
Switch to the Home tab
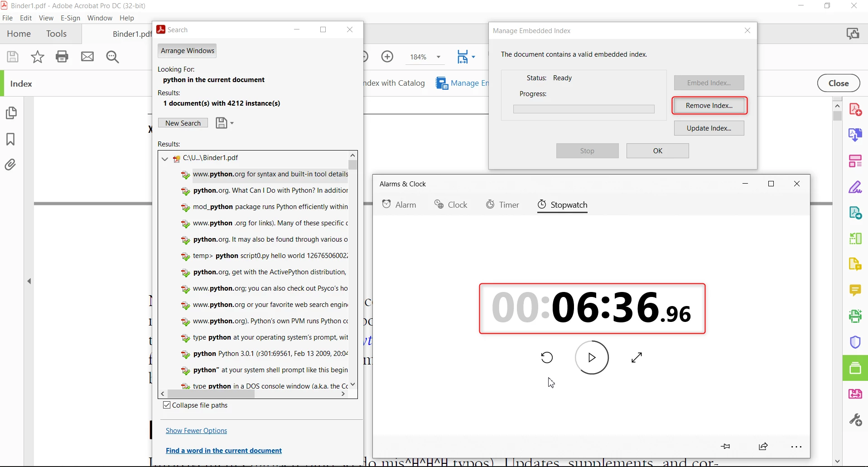tap(19, 34)
